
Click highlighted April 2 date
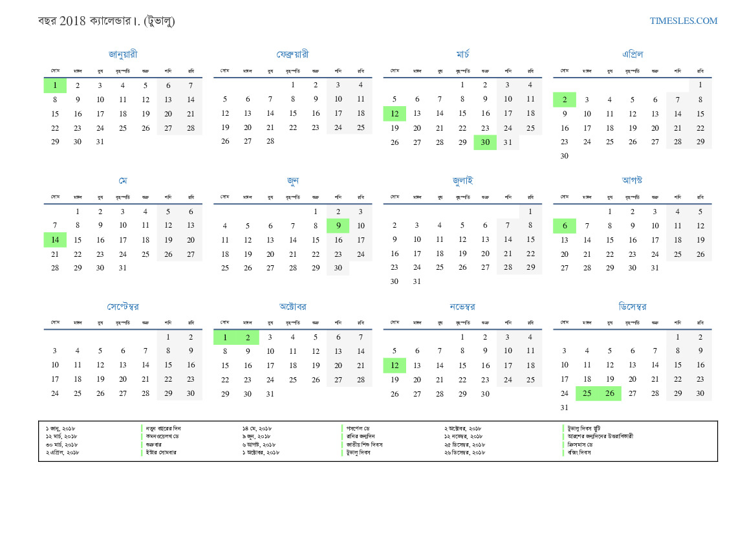[x=564, y=100]
